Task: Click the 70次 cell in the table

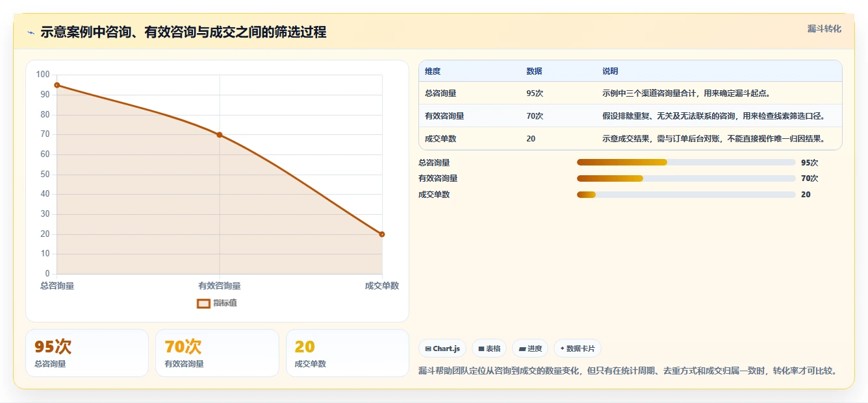Action: (535, 116)
